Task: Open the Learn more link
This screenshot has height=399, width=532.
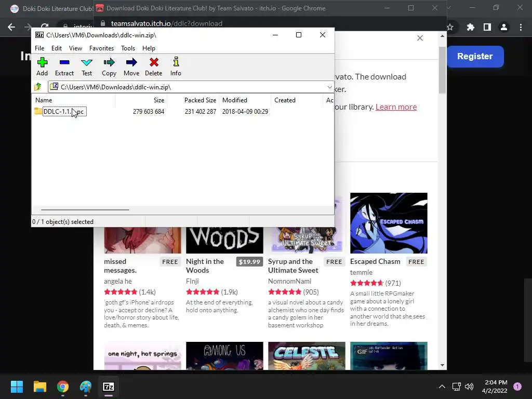Action: (x=396, y=107)
